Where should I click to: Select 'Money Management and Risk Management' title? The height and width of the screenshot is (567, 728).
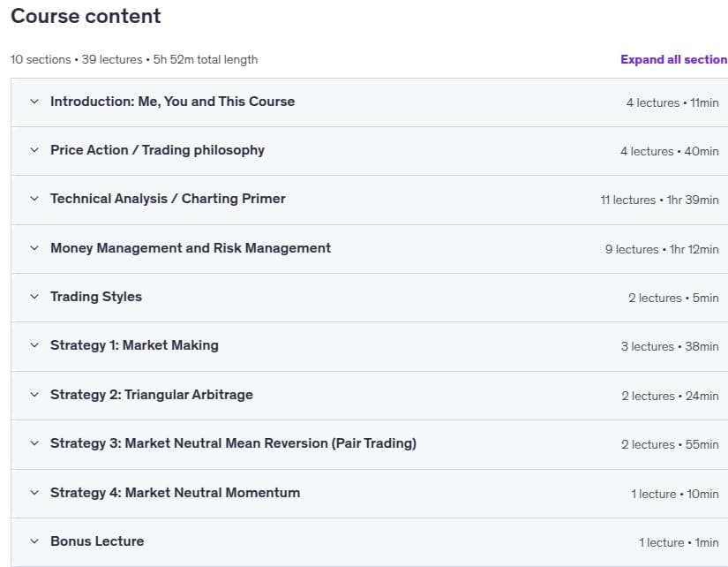(191, 248)
